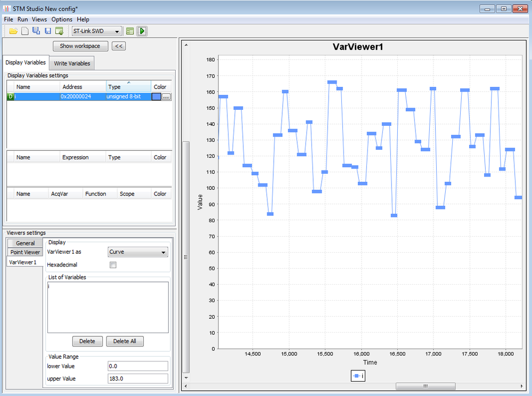532x396 pixels.
Task: Select the 'unsigned 8-bit' type cell
Action: tap(128, 96)
